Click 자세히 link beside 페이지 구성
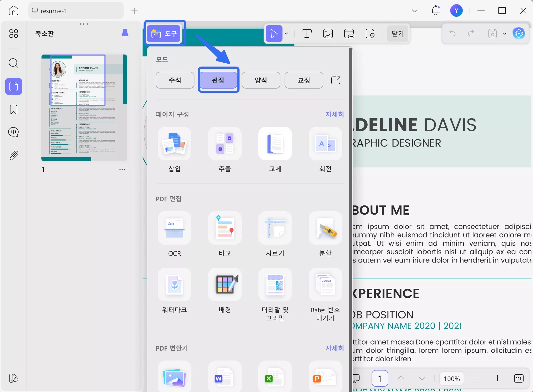533x392 pixels. [x=334, y=114]
